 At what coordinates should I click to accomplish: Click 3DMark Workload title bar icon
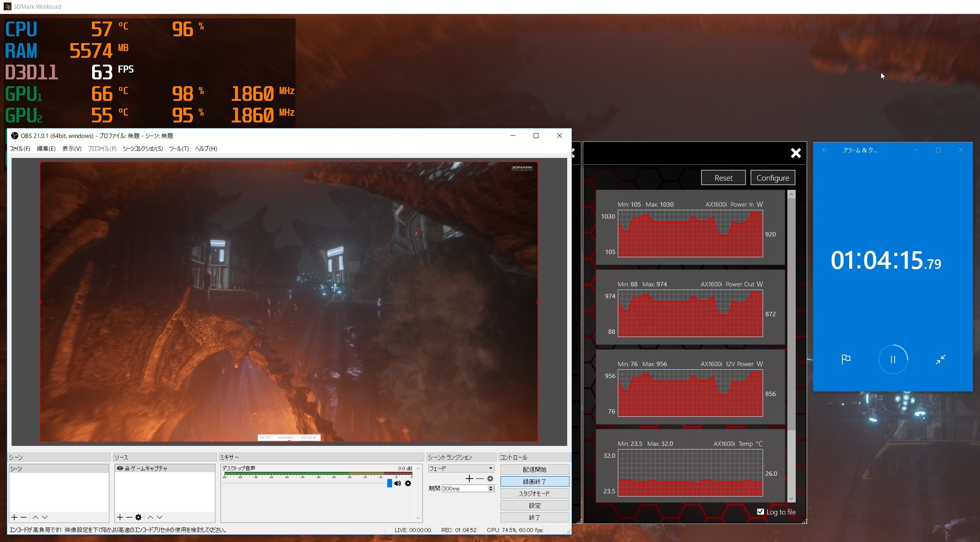7,6
